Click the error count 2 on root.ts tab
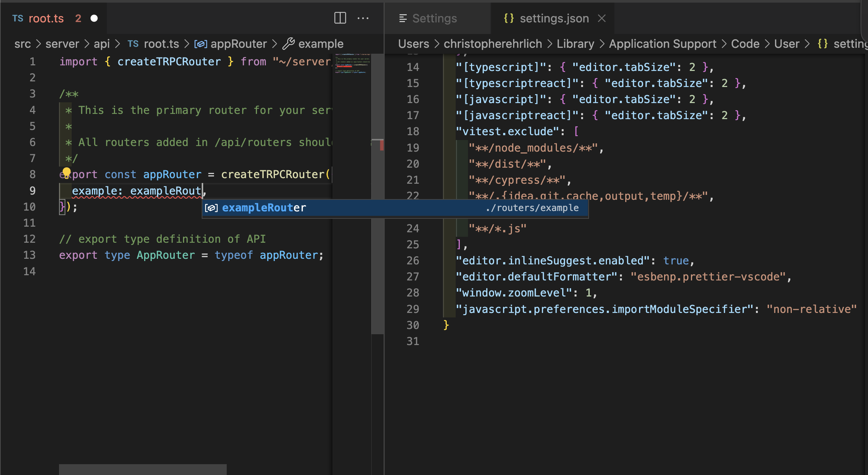 (x=78, y=18)
